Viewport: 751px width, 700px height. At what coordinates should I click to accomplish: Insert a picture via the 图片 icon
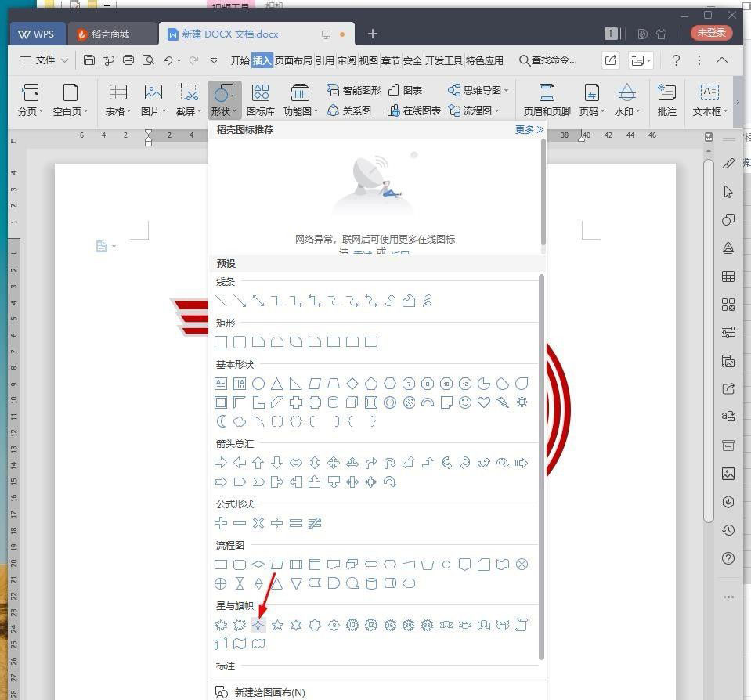(x=152, y=99)
